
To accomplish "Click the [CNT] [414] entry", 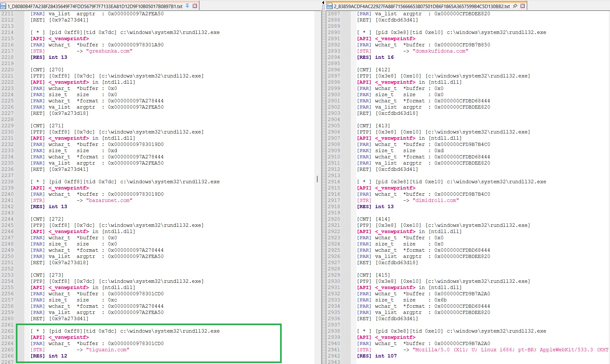I will click(373, 219).
